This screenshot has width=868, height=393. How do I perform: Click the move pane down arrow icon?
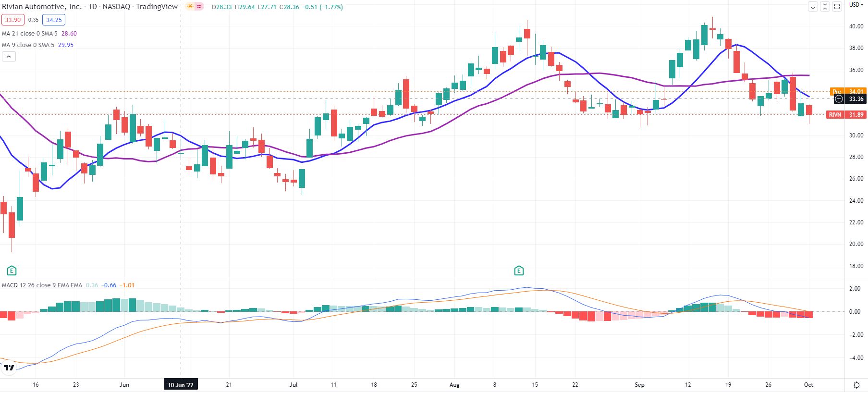[x=813, y=7]
